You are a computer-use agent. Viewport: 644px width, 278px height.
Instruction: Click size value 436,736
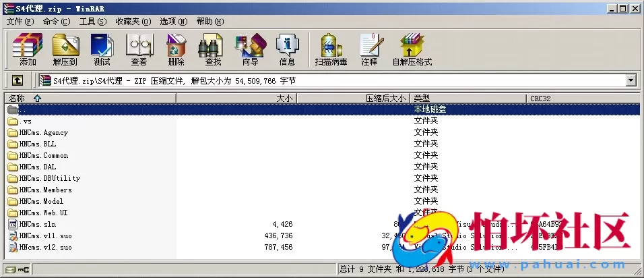[279, 235]
